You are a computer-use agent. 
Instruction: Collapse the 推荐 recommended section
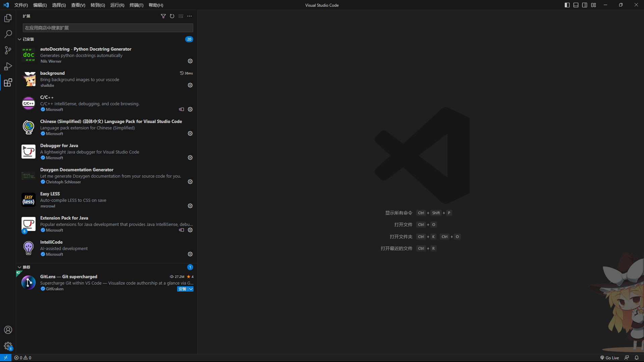(x=19, y=267)
